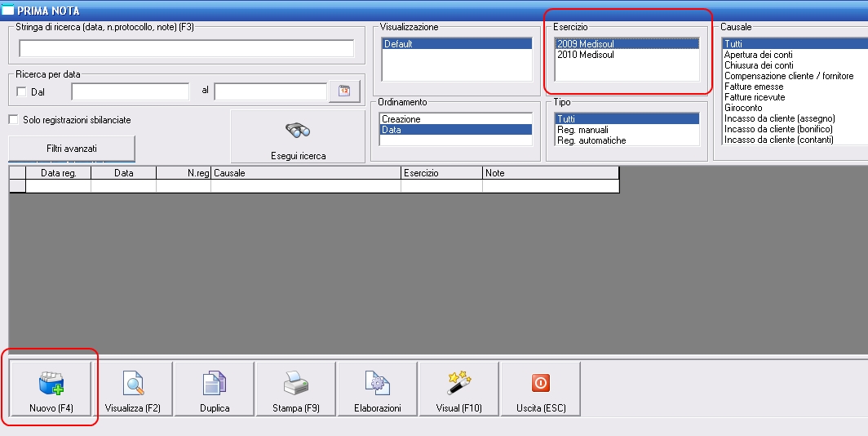Click the Note column header
The width and height of the screenshot is (868, 436).
[x=551, y=173]
